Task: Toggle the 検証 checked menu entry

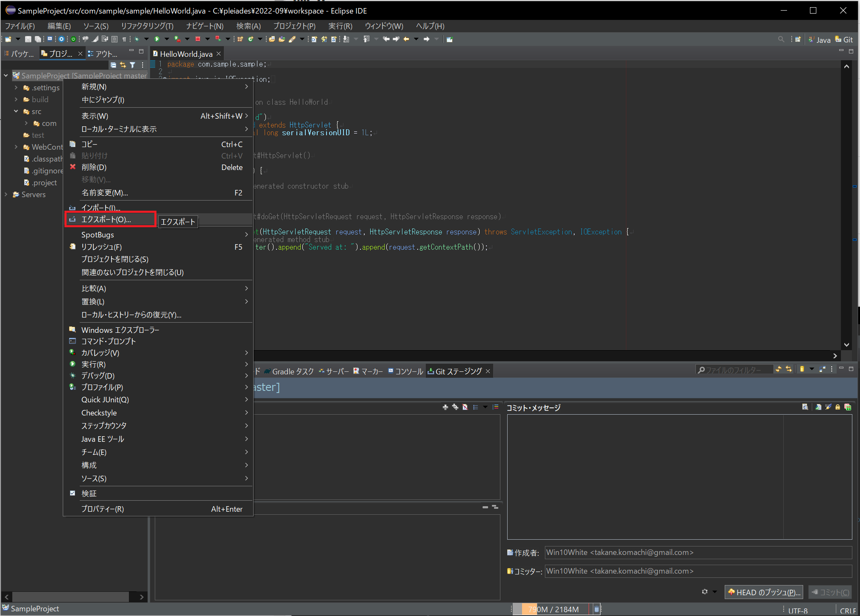Action: coord(89,493)
